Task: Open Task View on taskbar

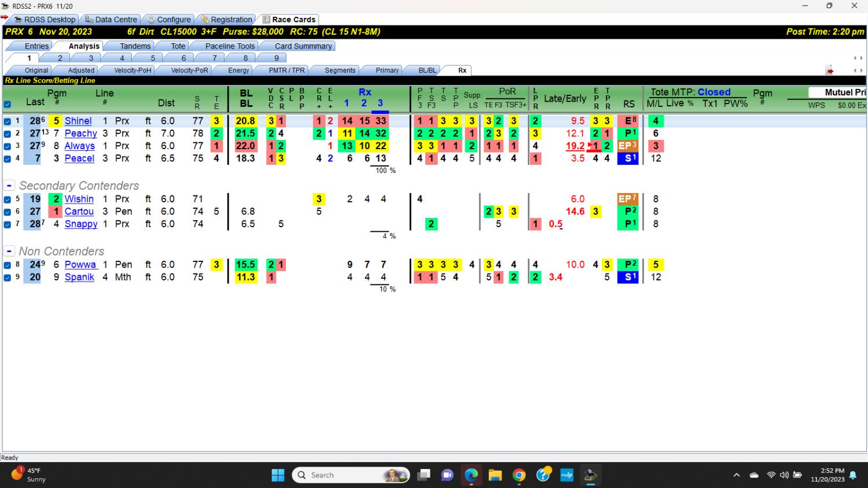Action: tap(424, 475)
